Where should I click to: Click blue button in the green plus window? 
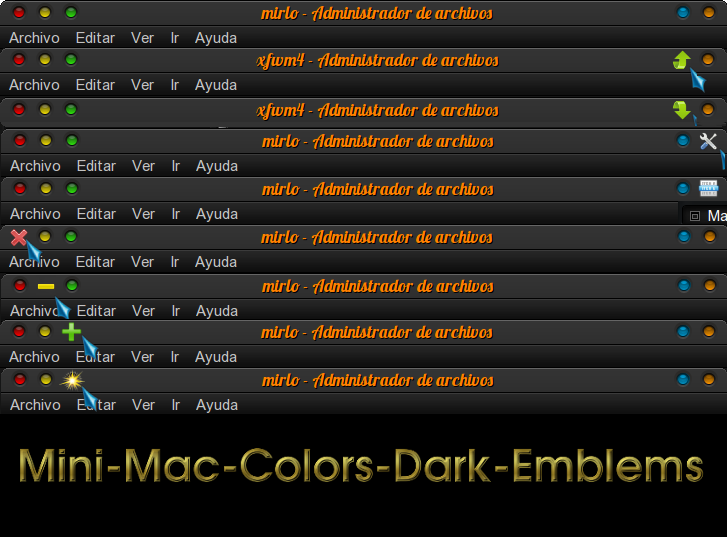(683, 331)
